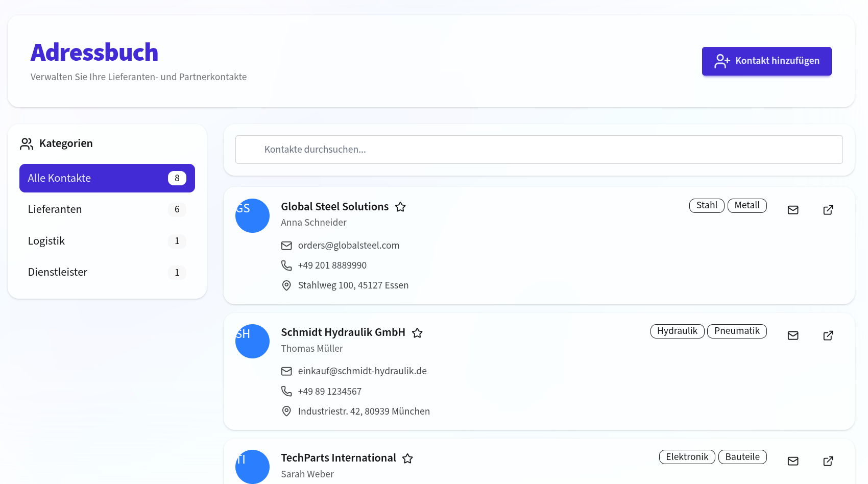The width and height of the screenshot is (868, 484).
Task: Click the Stahl tag
Action: click(x=706, y=205)
